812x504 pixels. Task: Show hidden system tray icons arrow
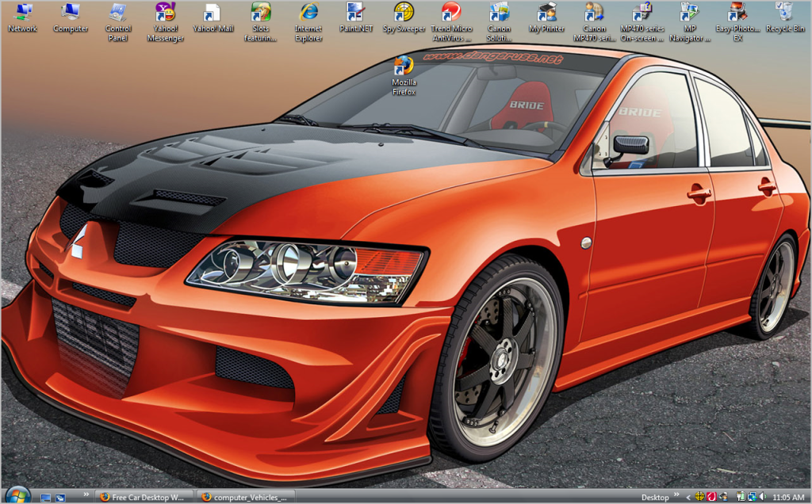tap(688, 497)
